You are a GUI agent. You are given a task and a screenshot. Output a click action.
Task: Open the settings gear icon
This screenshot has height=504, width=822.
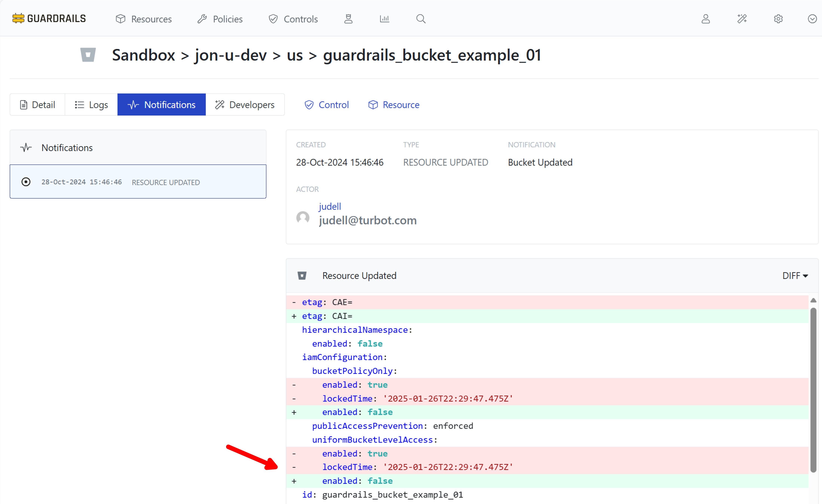click(778, 19)
